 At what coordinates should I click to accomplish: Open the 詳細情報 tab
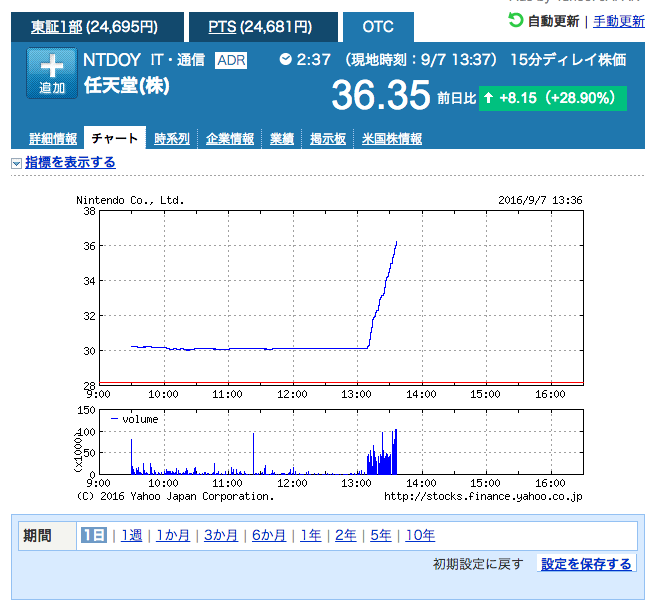[53, 138]
